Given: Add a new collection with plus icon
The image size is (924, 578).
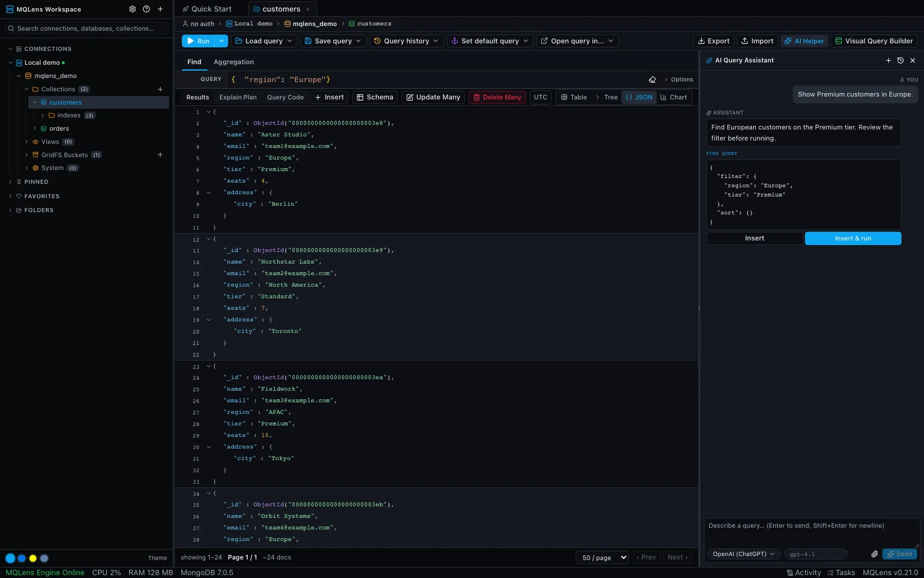Looking at the screenshot, I should [160, 89].
